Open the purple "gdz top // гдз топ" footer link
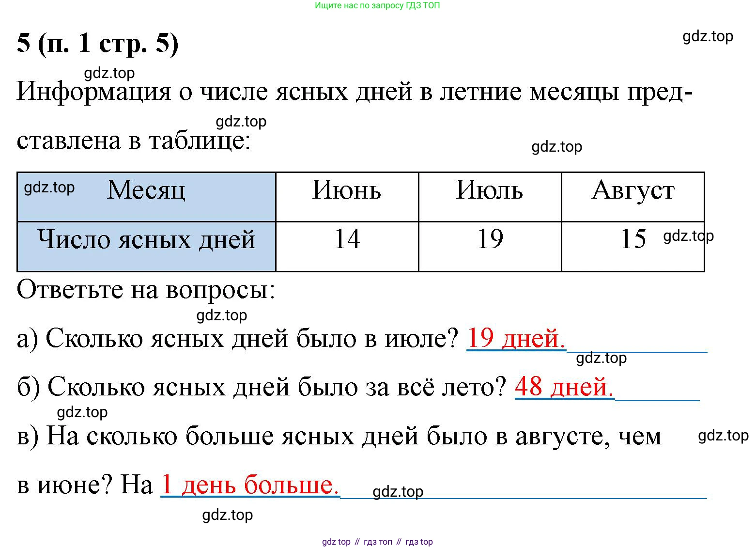The height and width of the screenshot is (549, 756). point(377,542)
